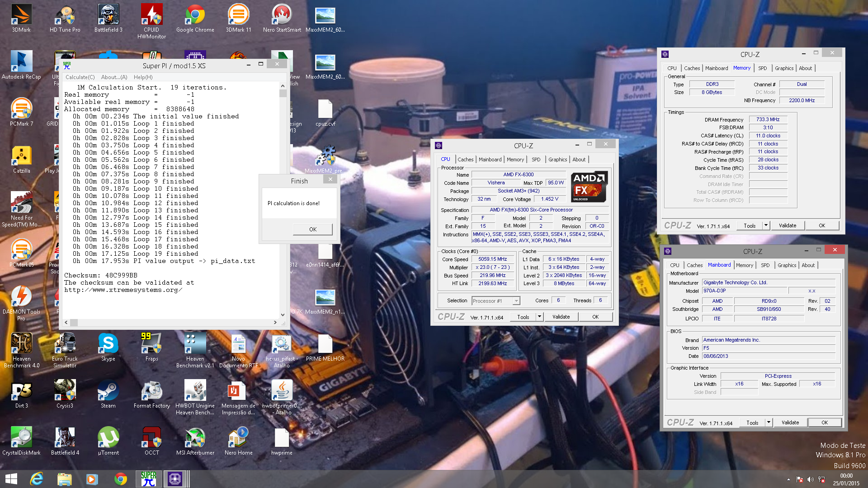Open Calculate menu in Super PI
Screen dimensions: 868x488
pos(80,77)
